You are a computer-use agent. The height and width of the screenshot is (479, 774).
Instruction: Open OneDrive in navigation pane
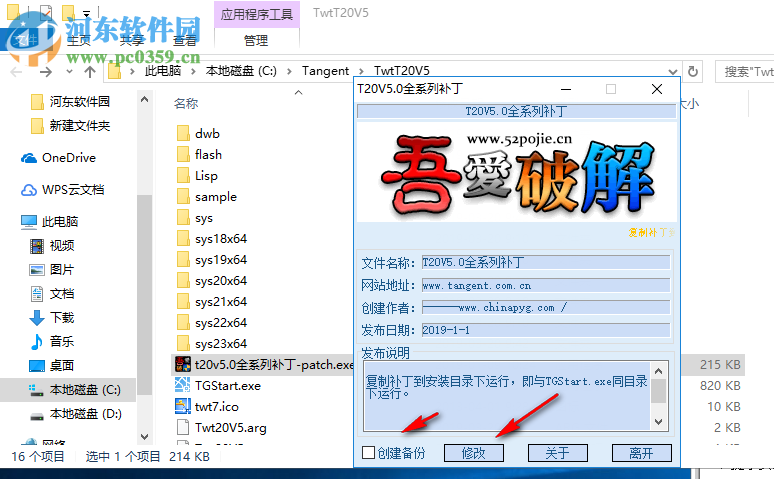coord(58,158)
